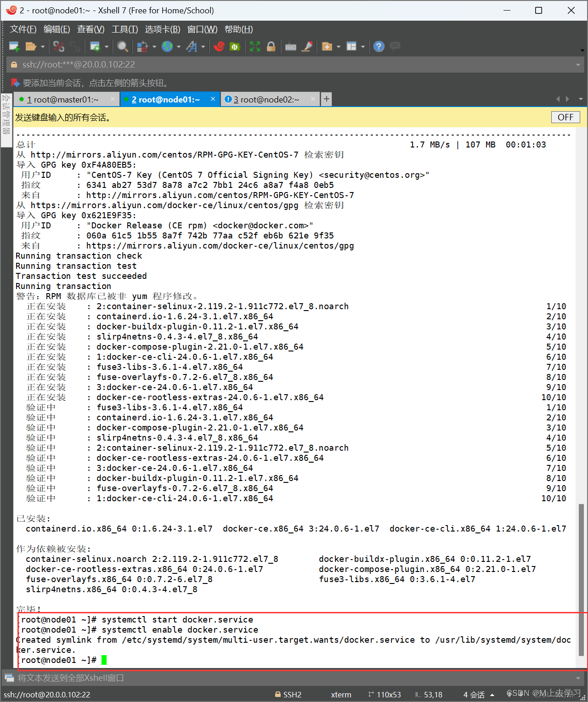Open the session Properties toolbar icon
The width and height of the screenshot is (588, 702).
95,46
